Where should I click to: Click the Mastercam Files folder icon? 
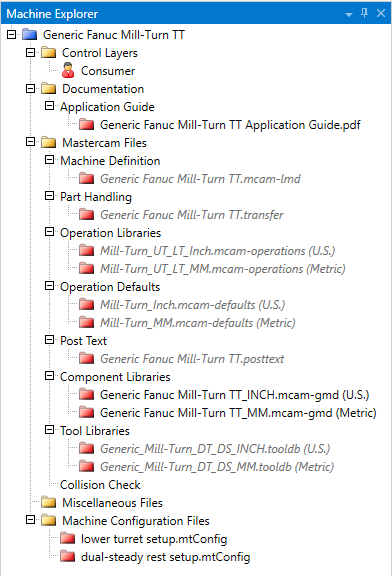[x=48, y=143]
